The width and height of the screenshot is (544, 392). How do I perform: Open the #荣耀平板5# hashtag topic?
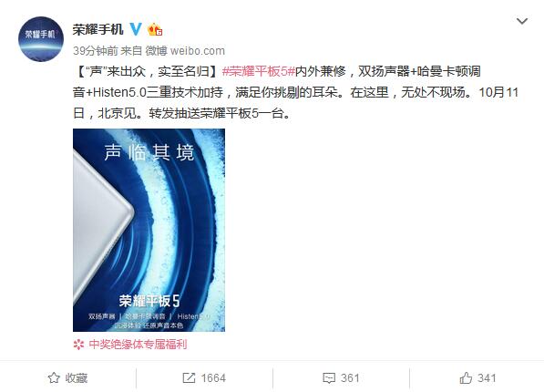pyautogui.click(x=259, y=71)
